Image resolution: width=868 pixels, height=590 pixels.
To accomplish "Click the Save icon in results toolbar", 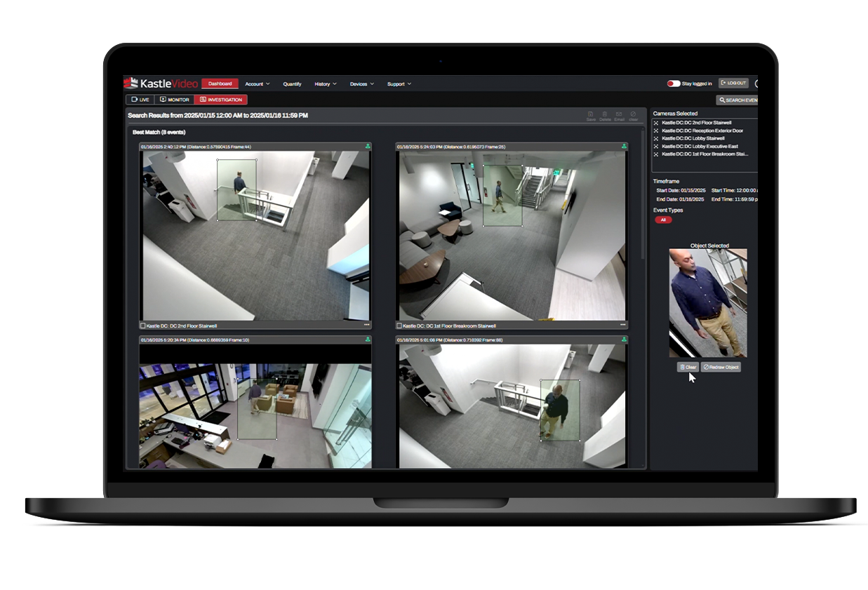I will 591,116.
